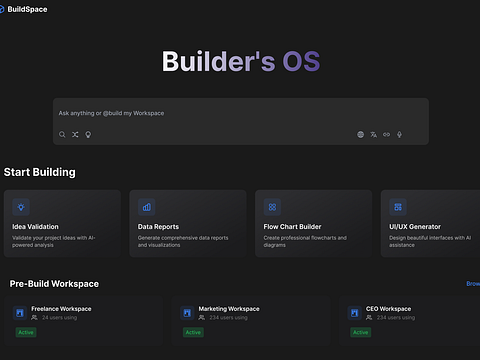480x360 pixels.
Task: Click users icon under CEO Workspace
Action: click(369, 318)
